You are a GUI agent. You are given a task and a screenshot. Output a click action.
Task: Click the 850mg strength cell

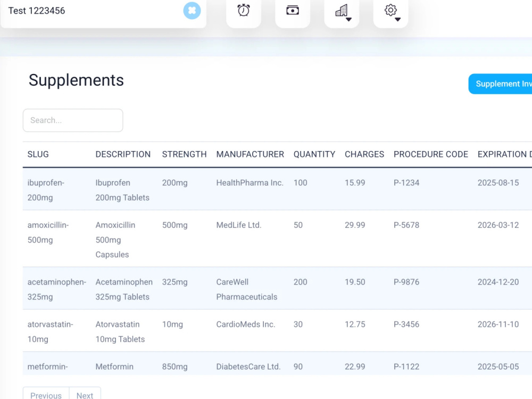(174, 367)
